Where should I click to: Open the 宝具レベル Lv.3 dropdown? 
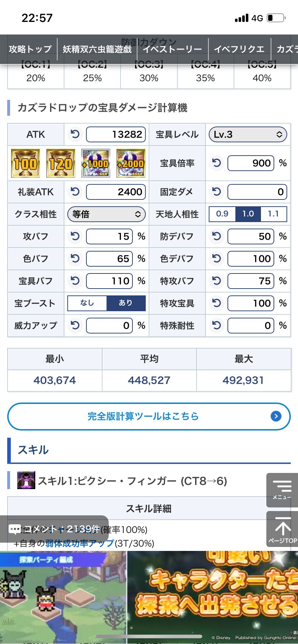click(248, 134)
